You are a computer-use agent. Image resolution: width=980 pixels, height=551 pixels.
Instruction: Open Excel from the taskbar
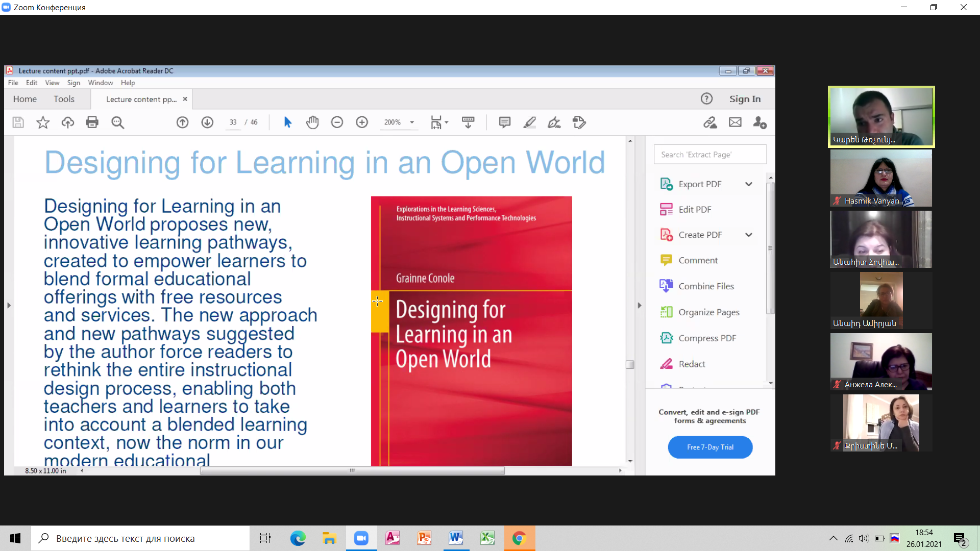(x=487, y=538)
